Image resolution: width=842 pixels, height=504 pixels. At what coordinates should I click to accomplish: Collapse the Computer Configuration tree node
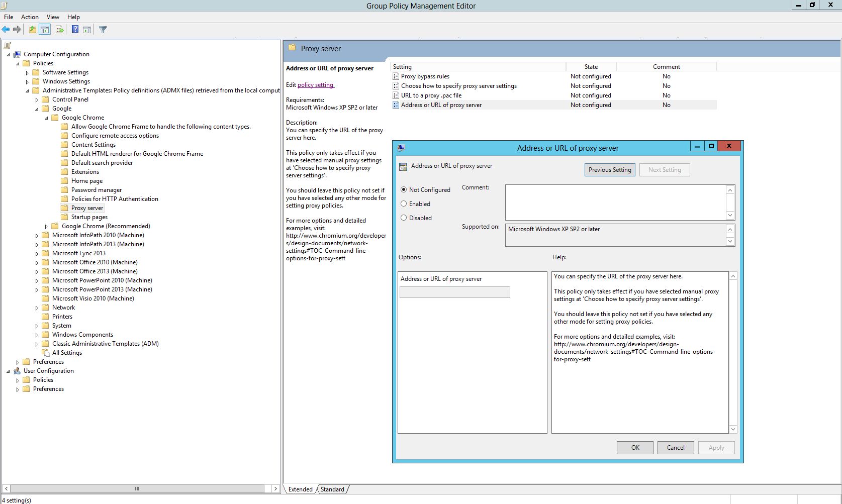8,55
